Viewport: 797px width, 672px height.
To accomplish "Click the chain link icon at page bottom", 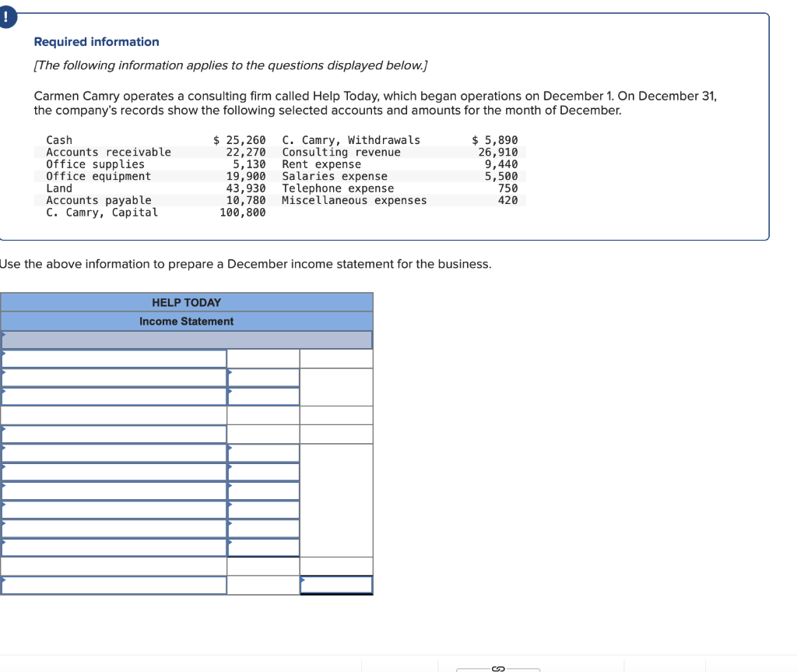I will 498,668.
